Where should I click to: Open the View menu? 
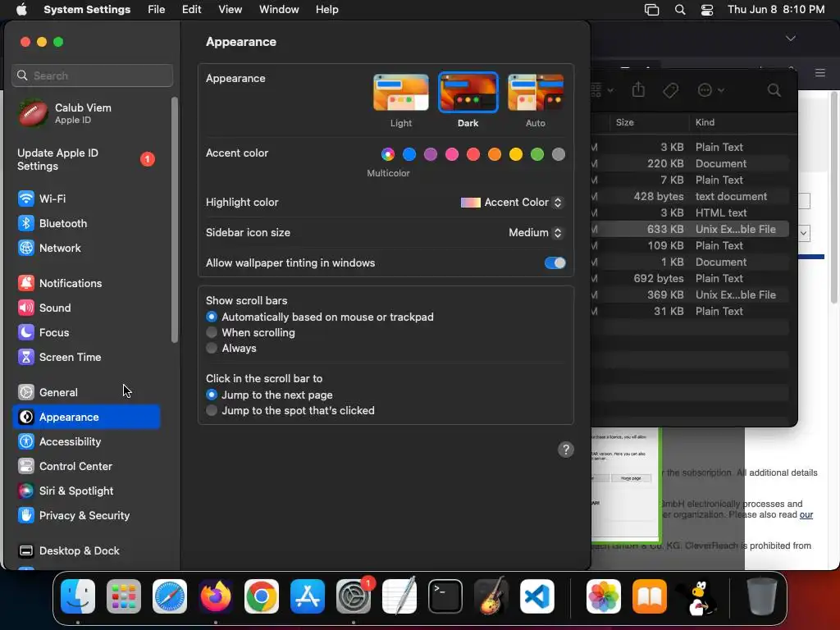tap(230, 10)
